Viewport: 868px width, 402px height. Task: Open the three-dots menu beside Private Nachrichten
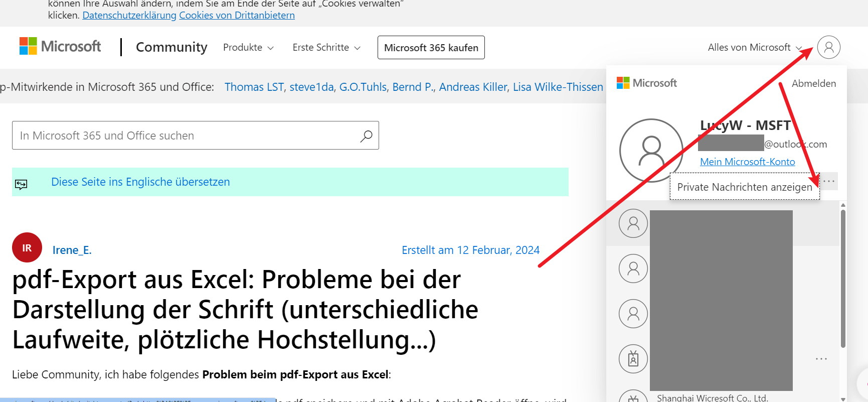pos(829,181)
